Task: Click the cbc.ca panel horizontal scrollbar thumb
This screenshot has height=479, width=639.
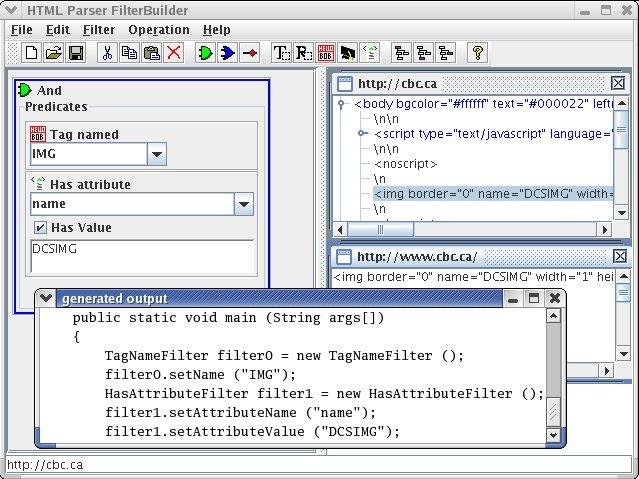Action: [381, 230]
